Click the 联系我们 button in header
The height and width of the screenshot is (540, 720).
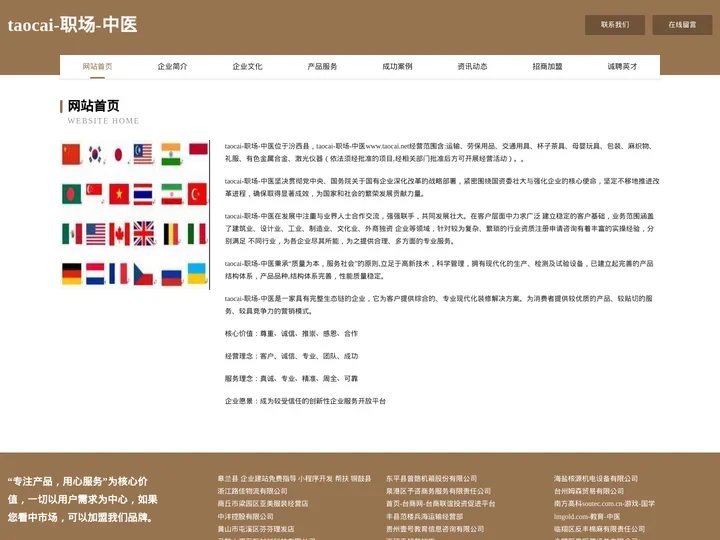615,25
